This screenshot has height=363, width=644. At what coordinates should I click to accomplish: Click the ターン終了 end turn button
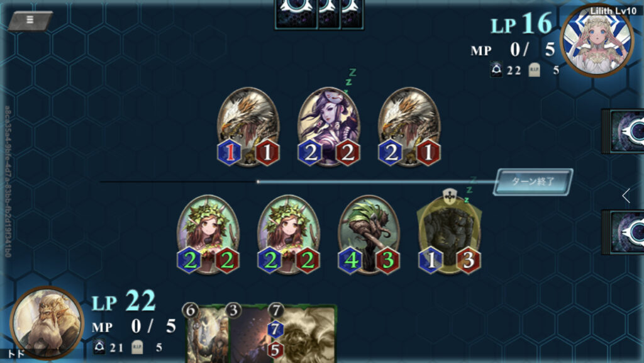pos(533,181)
